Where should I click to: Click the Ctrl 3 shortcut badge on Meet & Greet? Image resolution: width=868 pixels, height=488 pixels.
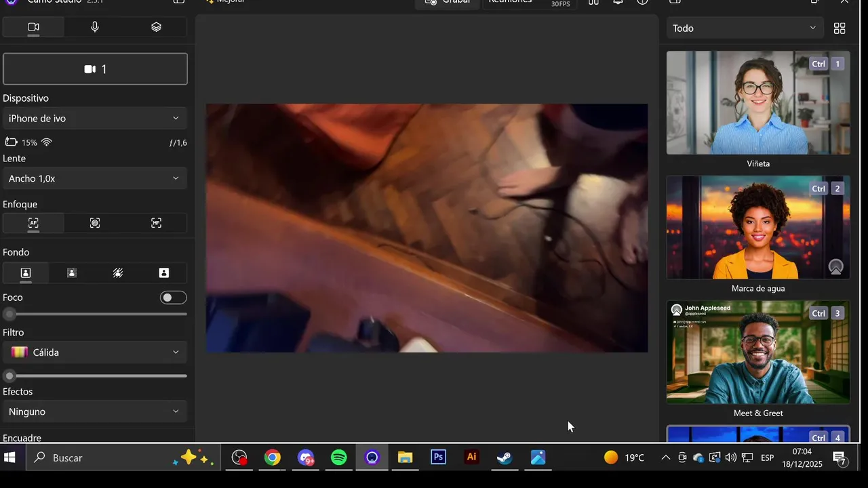[827, 313]
